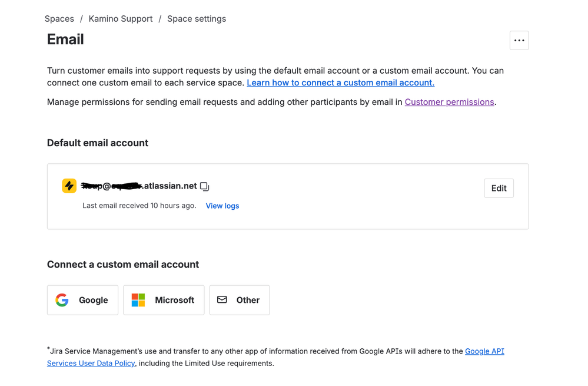The height and width of the screenshot is (386, 588).
Task: Edit the default email account
Action: pos(499,188)
